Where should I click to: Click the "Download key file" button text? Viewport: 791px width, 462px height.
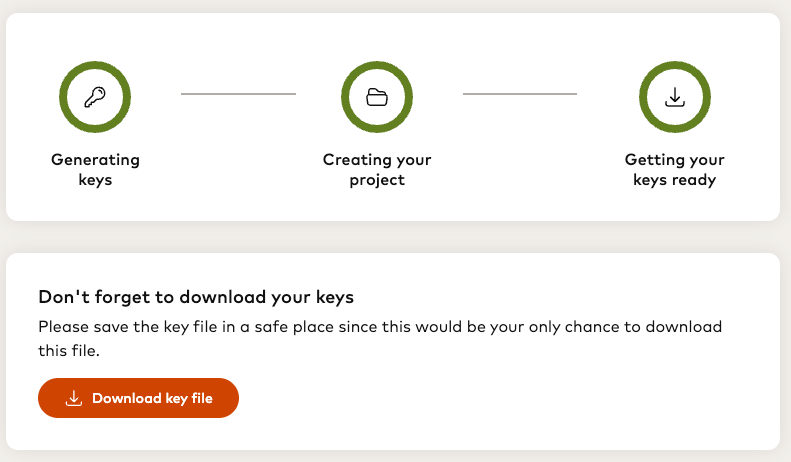coord(152,398)
